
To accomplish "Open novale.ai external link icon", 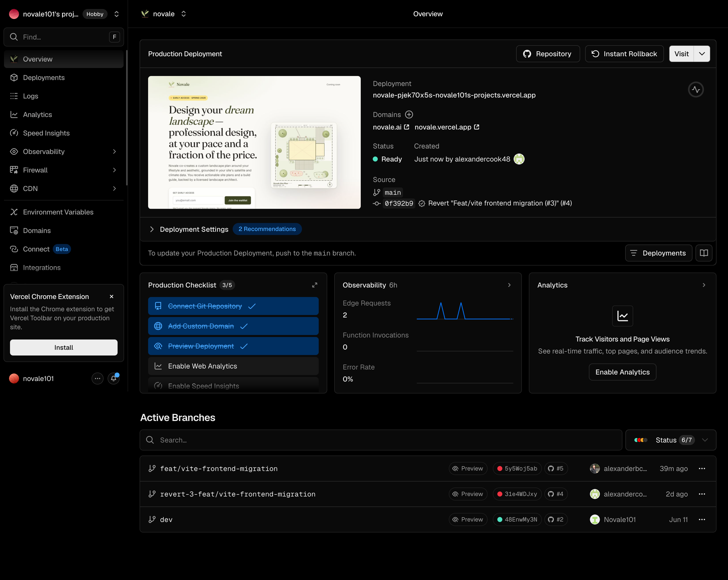I will point(407,127).
